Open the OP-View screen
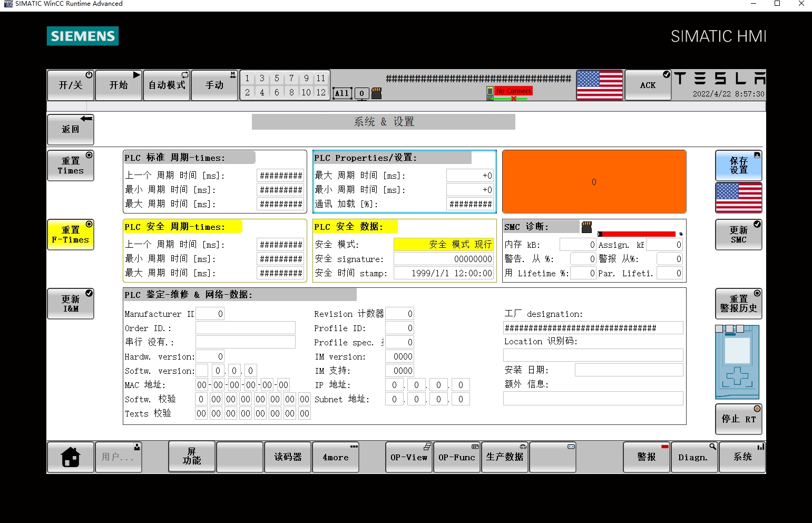This screenshot has width=812, height=523. tap(409, 457)
